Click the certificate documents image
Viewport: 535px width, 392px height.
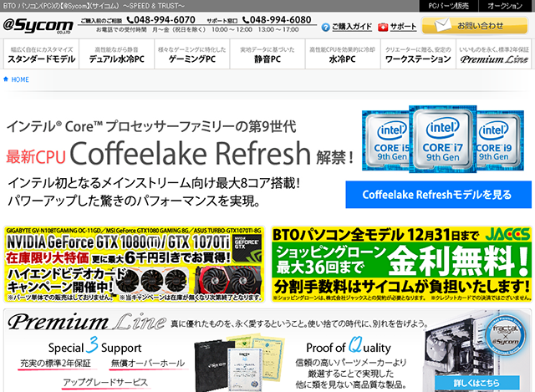pyautogui.click(x=240, y=363)
